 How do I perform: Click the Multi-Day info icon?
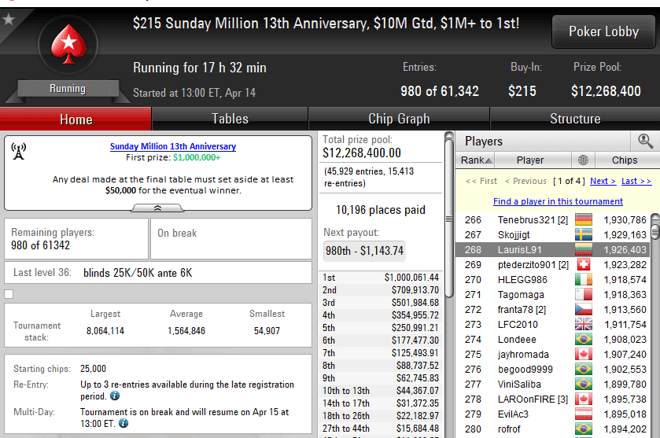pyautogui.click(x=123, y=423)
